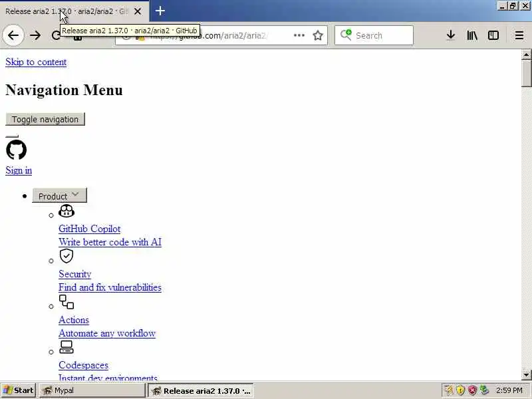The height and width of the screenshot is (399, 532).
Task: Expand the Product dropdown
Action: (59, 196)
